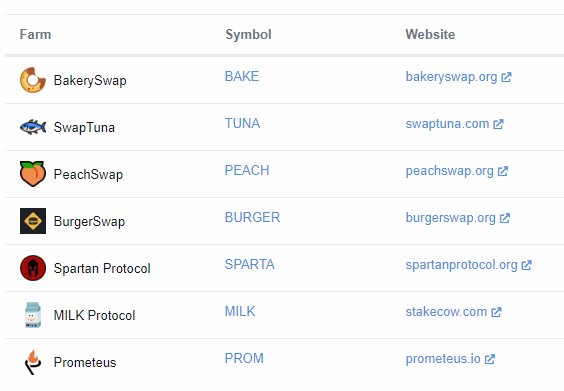Click the Prometeus flame logo icon
Screen dimensions: 564x391
click(x=33, y=362)
